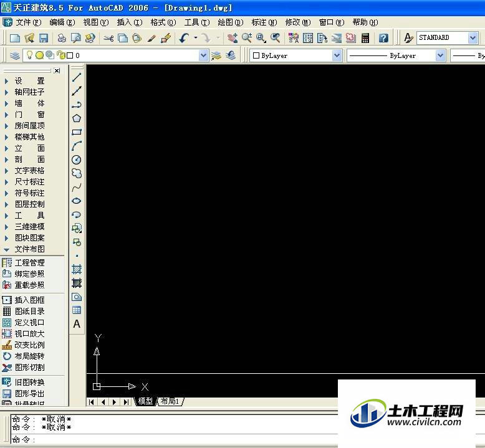
Task: Click the New drawing icon
Action: click(x=14, y=38)
